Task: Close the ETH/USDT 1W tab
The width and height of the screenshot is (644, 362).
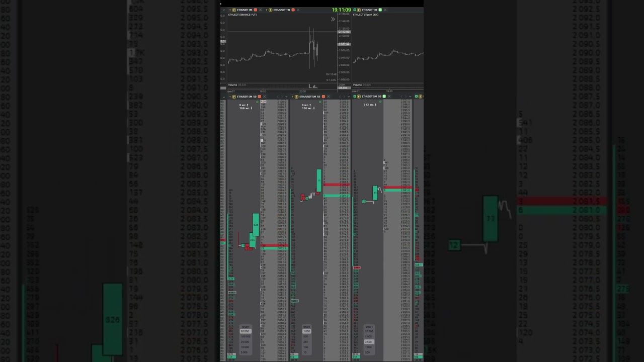Action: 298,10
